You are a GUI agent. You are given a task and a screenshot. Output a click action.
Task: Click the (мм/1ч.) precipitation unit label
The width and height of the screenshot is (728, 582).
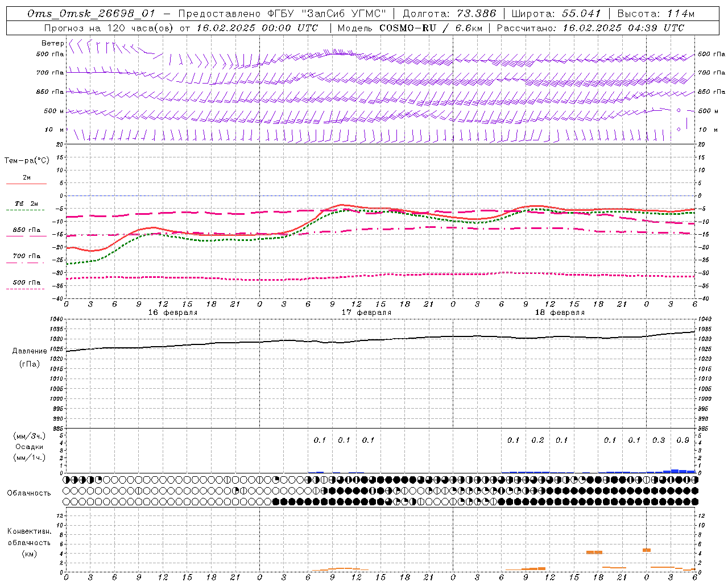pos(30,458)
